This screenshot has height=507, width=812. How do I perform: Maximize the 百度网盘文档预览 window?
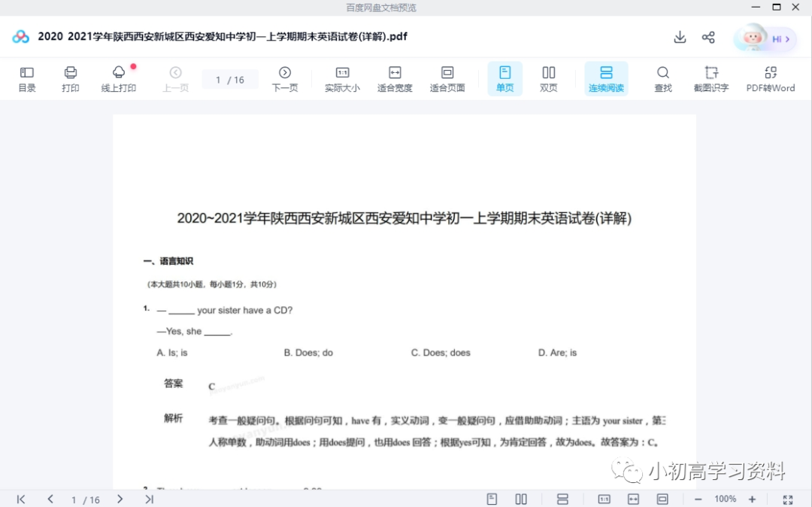click(x=776, y=8)
